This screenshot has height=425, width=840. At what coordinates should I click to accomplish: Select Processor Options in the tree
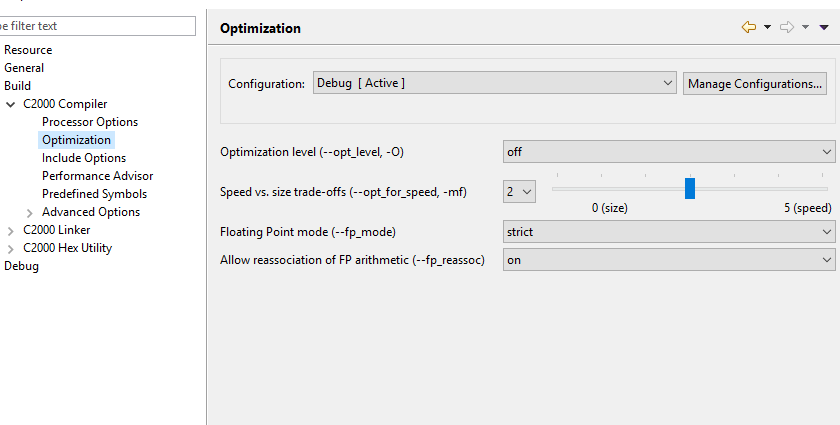point(90,122)
